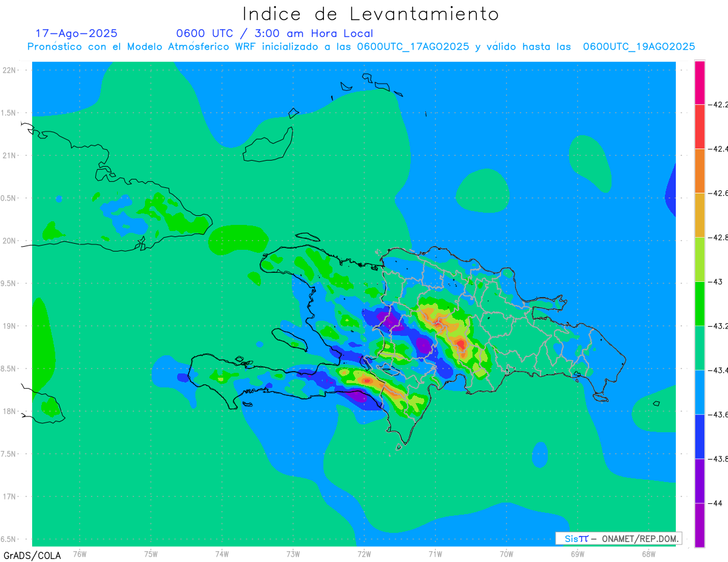Click the 21N latitude label
This screenshot has height=562, width=728.
click(8, 155)
